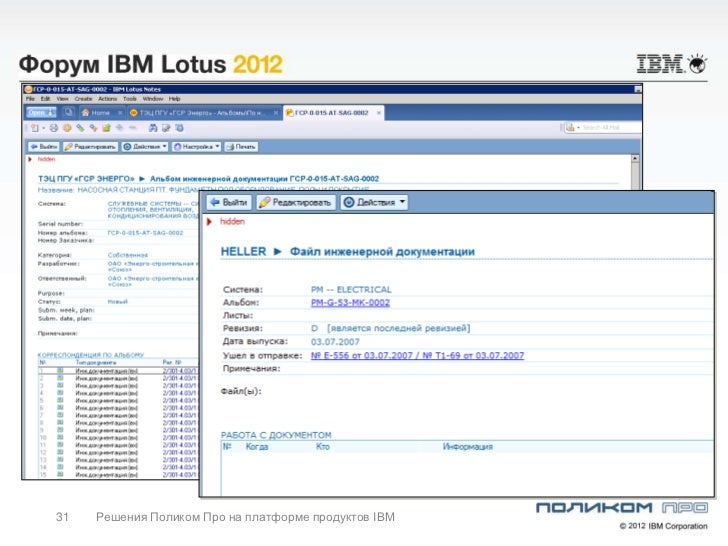Expand the hidden section in the front window
This screenshot has height=546, width=728.
(x=209, y=221)
